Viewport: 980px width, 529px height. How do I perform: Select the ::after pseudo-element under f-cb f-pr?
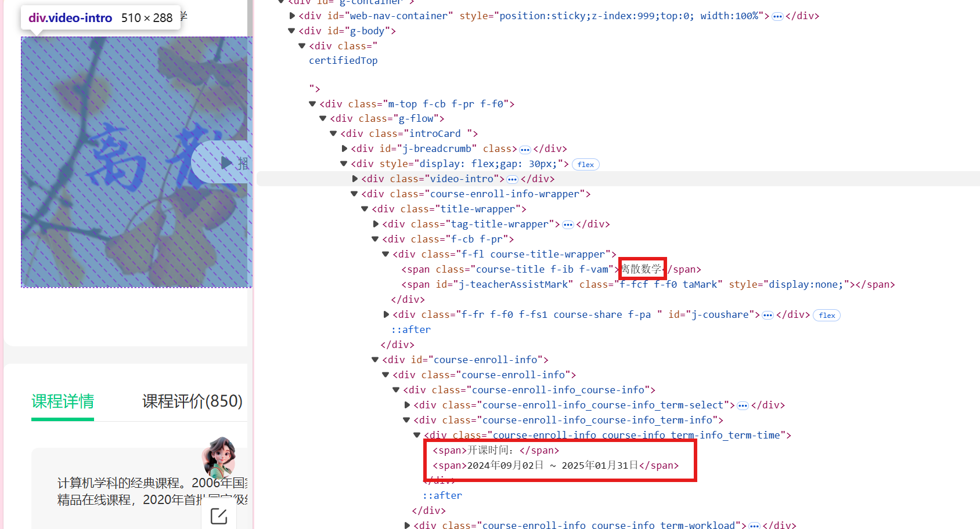tap(411, 329)
